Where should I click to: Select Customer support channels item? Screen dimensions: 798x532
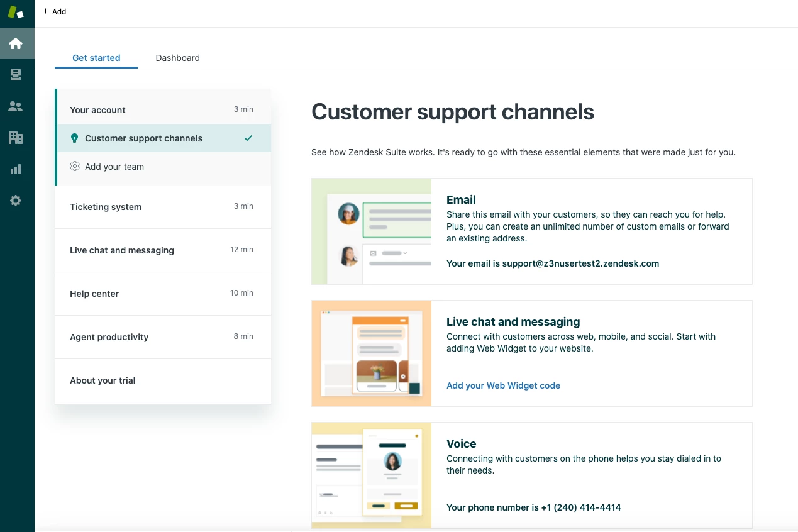pos(164,138)
